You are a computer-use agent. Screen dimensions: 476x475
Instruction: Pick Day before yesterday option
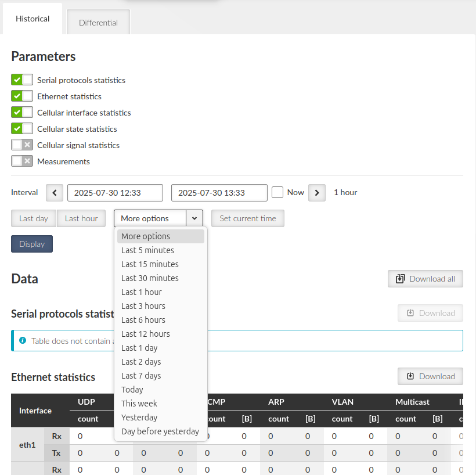point(160,431)
